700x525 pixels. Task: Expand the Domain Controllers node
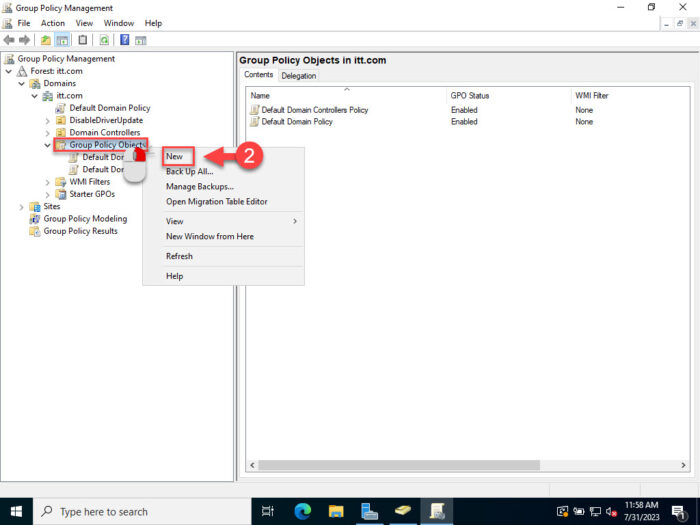(x=47, y=133)
